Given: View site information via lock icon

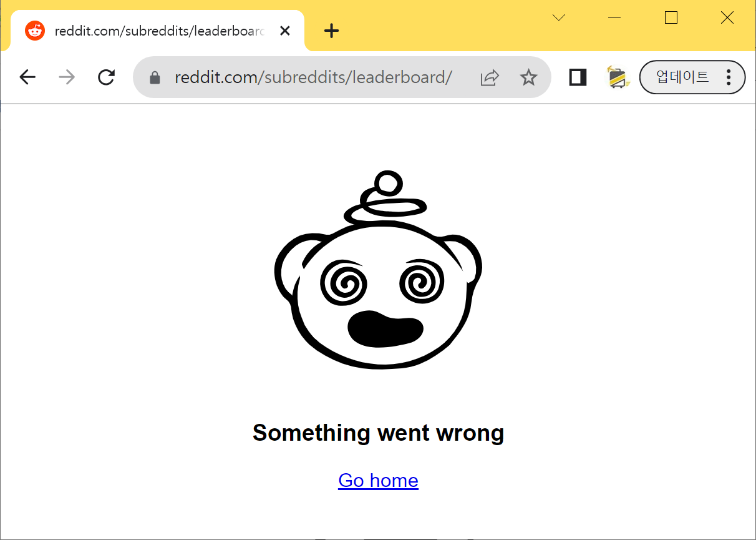Looking at the screenshot, I should (x=155, y=77).
